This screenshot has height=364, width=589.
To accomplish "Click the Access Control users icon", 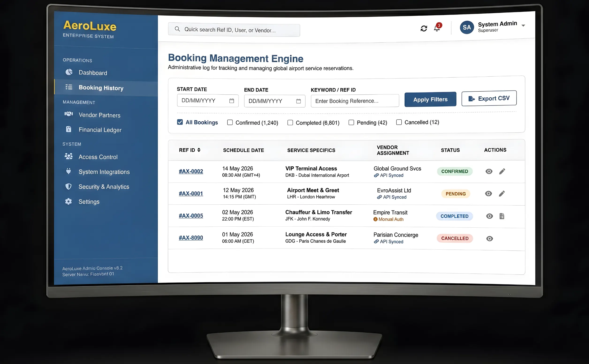I will click(69, 156).
